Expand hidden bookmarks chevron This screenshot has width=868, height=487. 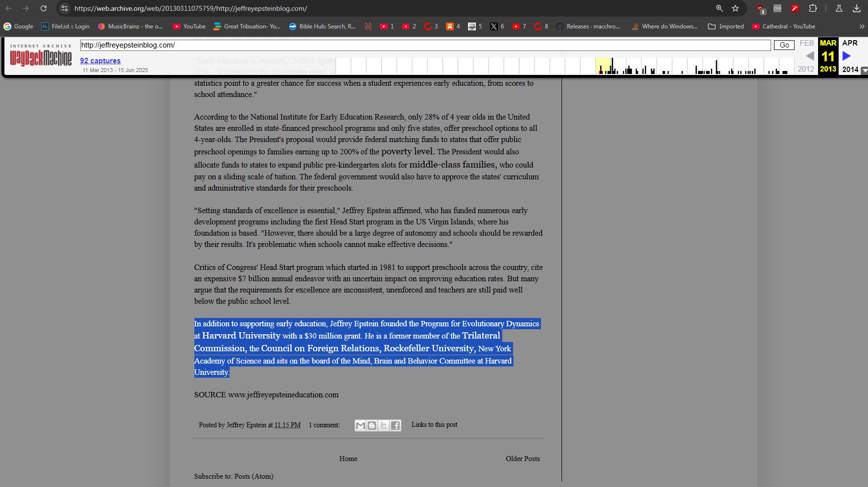(862, 26)
